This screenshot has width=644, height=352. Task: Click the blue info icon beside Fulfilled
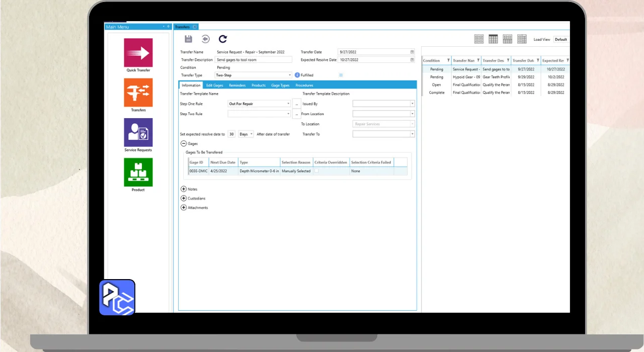[297, 75]
